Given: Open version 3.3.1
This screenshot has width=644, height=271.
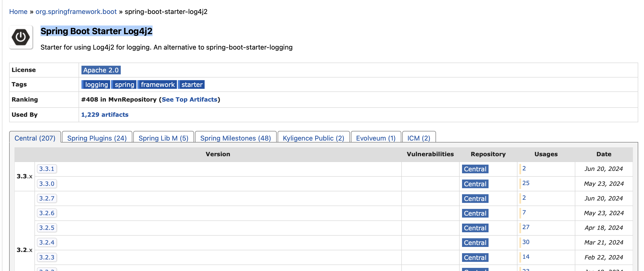Looking at the screenshot, I should (47, 169).
